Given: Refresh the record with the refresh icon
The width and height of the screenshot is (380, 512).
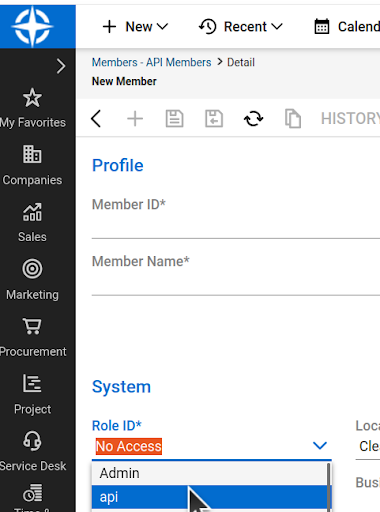Looking at the screenshot, I should pos(253,119).
